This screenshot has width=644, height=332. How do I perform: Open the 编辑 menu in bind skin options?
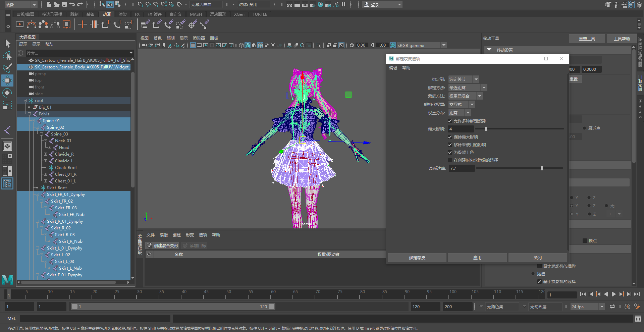pos(393,68)
